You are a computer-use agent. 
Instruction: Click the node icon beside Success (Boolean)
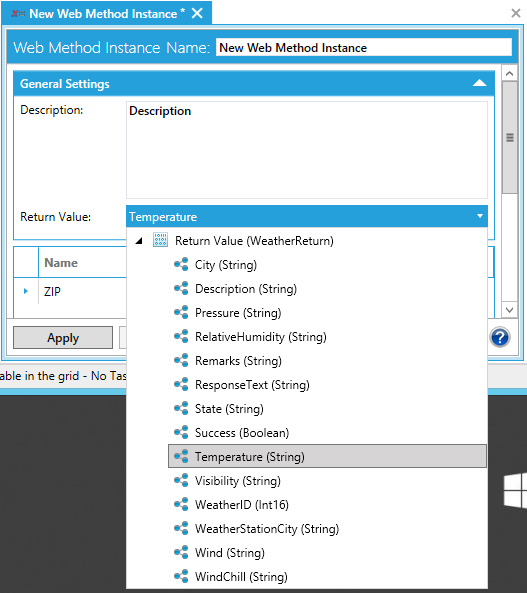pos(181,432)
